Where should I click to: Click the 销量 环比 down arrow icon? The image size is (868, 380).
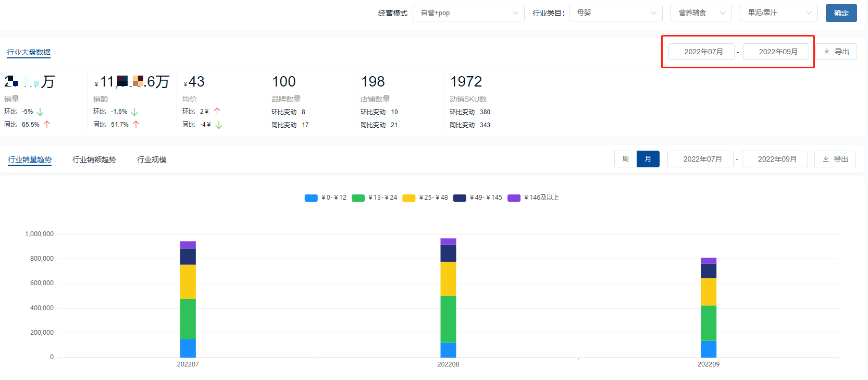(x=40, y=112)
